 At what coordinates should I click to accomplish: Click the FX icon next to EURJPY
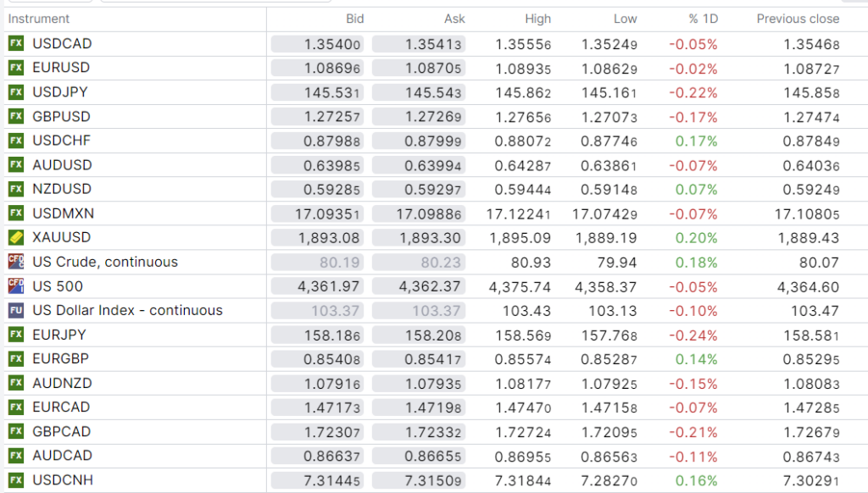16,335
